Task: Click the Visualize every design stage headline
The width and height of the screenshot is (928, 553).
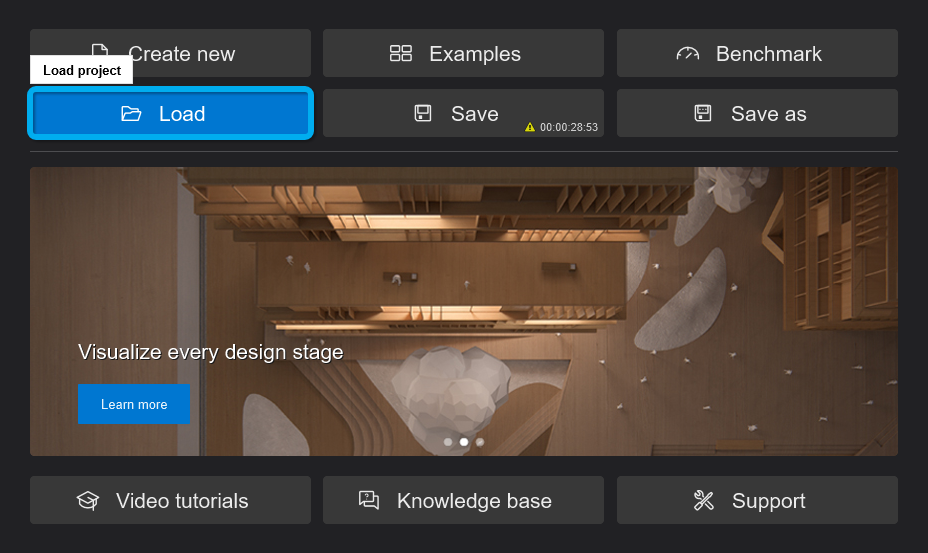Action: tap(210, 352)
